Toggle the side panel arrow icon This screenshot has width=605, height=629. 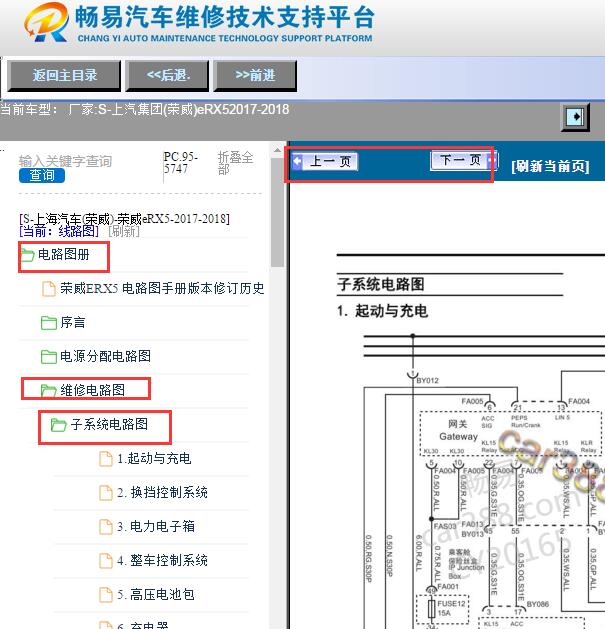pyautogui.click(x=575, y=117)
